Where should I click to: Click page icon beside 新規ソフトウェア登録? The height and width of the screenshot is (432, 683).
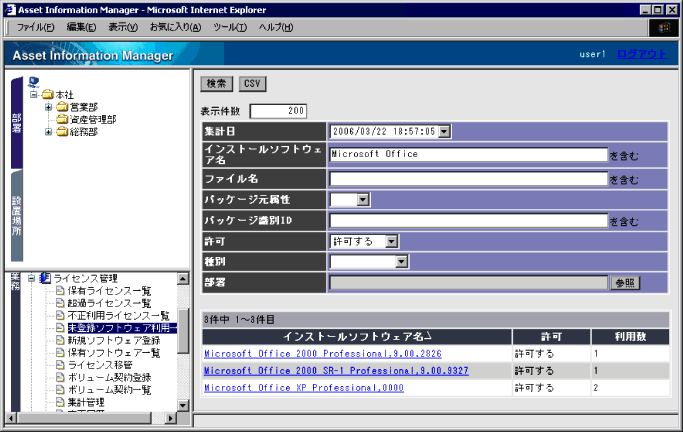point(60,340)
